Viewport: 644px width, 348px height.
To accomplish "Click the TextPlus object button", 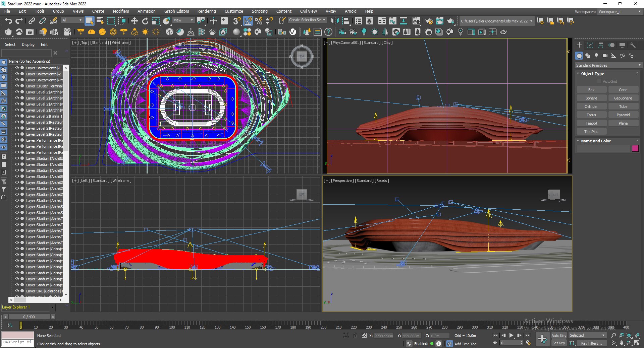I will (x=591, y=132).
